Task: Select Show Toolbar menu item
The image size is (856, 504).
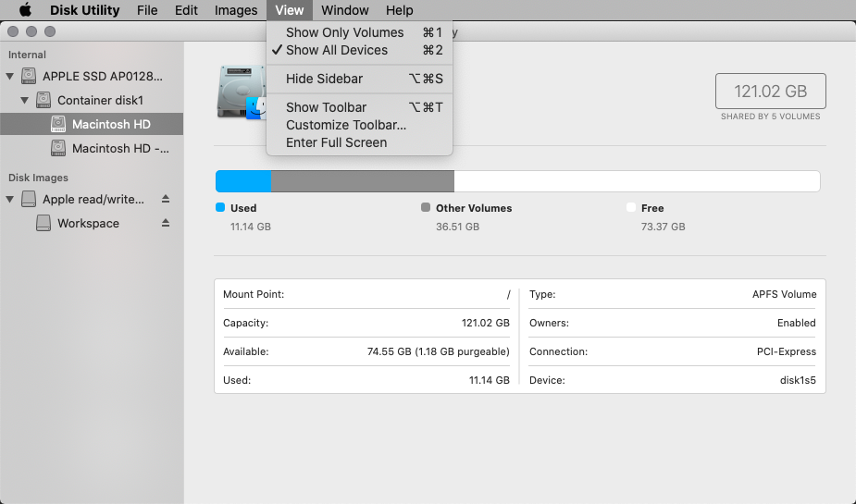Action: click(x=326, y=107)
